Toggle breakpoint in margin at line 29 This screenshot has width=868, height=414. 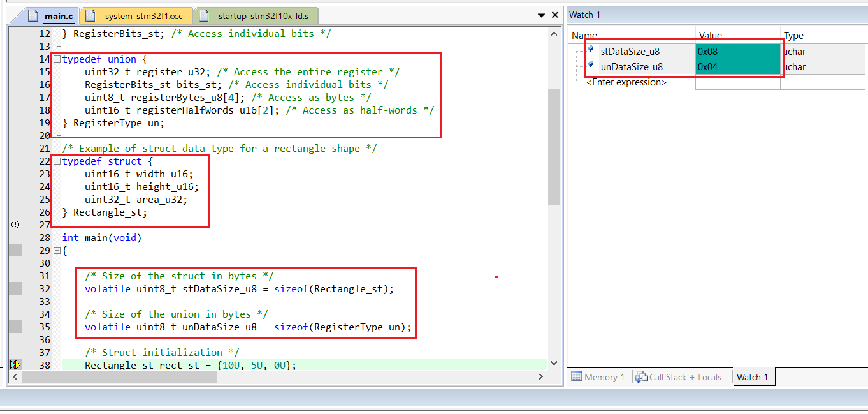click(15, 250)
